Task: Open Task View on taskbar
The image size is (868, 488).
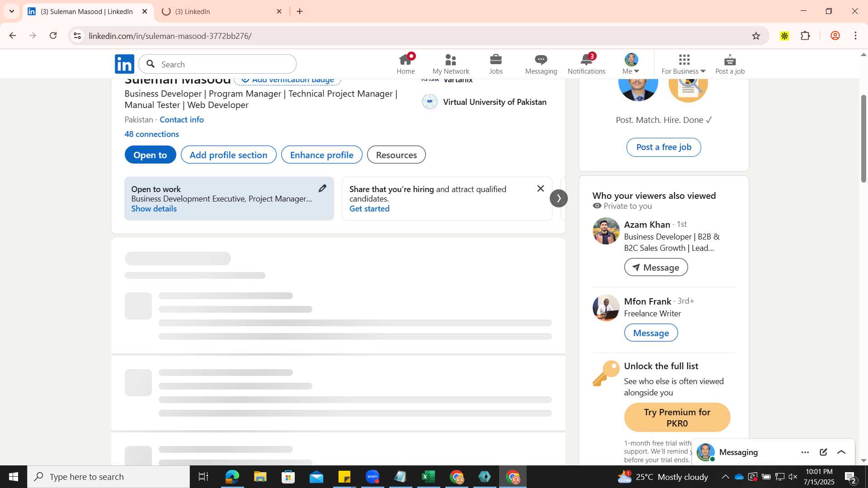Action: (x=203, y=477)
